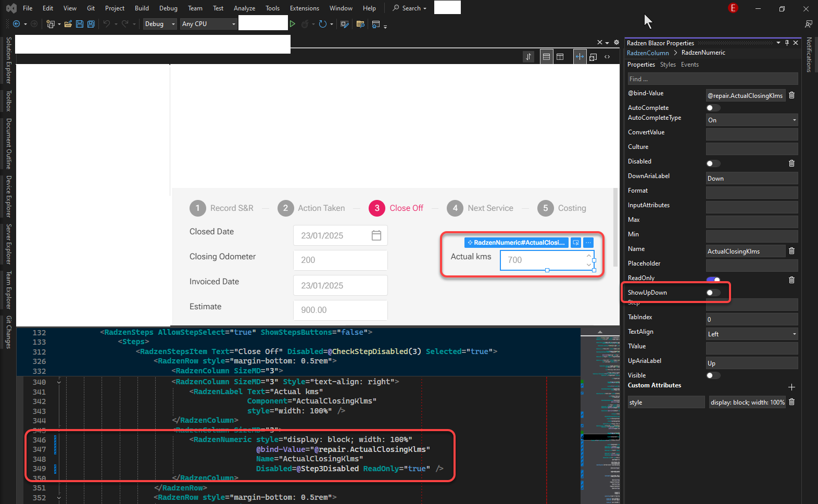Screen dimensions: 818x504
Task: Click the swap panes designer icon
Action: [x=528, y=57]
